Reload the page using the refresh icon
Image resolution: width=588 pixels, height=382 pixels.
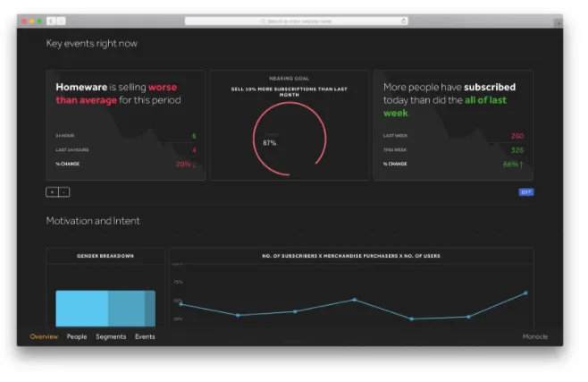coord(404,21)
